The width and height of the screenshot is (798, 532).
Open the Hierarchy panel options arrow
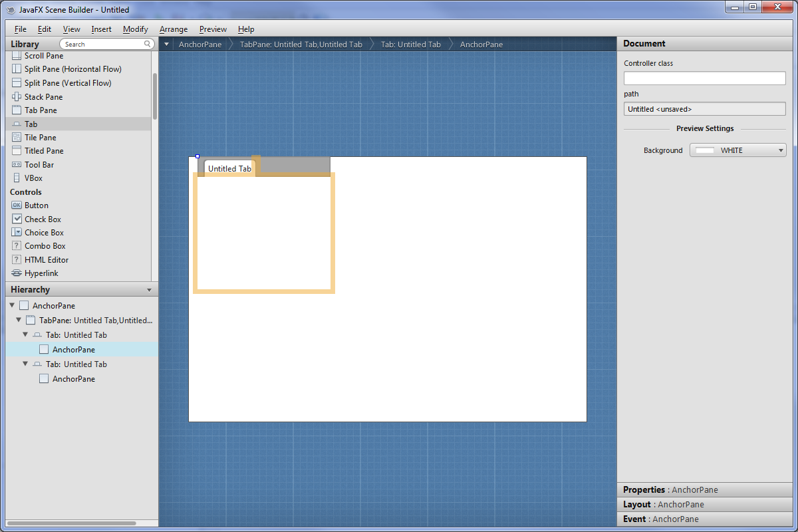click(x=149, y=291)
